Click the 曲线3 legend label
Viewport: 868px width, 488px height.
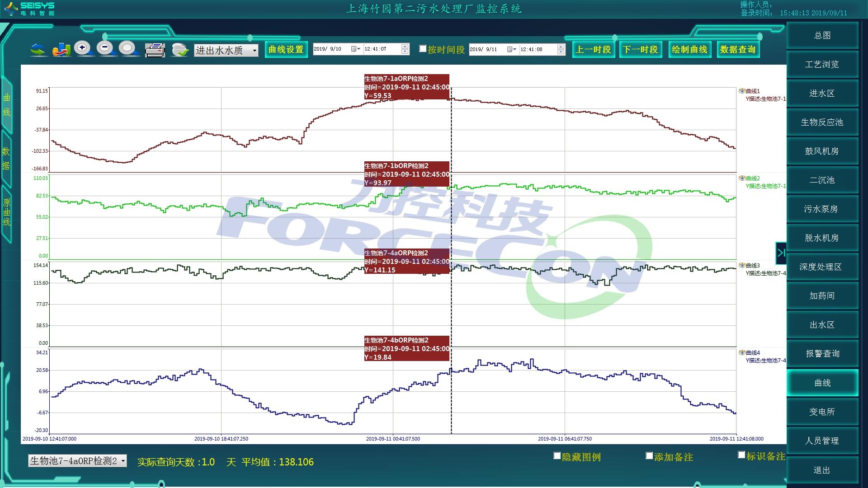[753, 265]
